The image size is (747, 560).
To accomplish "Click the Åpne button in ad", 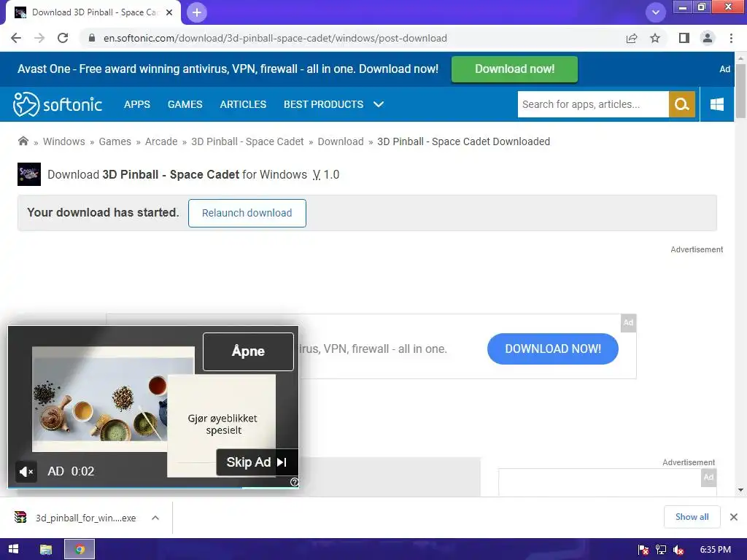I will click(x=248, y=351).
